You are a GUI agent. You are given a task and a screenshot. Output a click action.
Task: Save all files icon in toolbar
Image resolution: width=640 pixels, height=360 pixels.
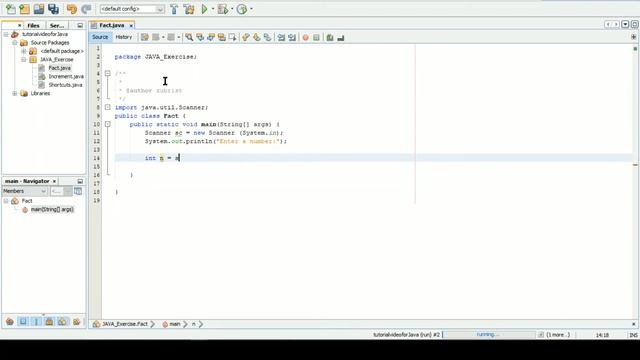(x=53, y=9)
